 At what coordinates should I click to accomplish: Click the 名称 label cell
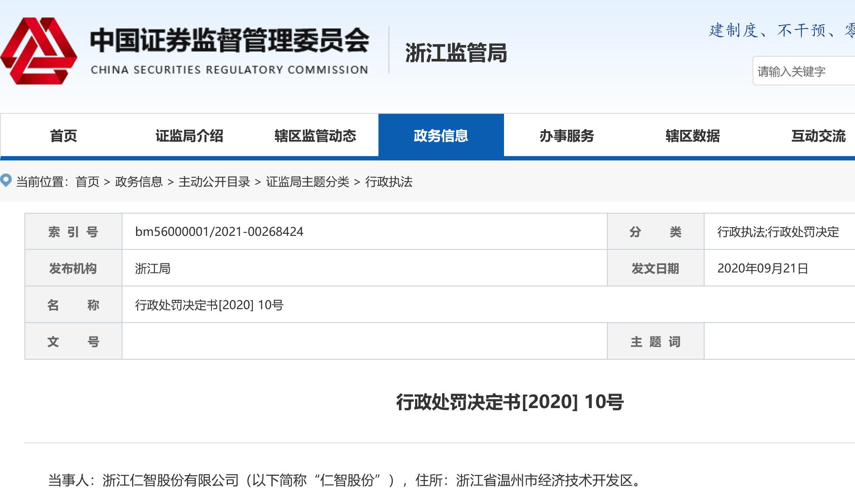click(73, 305)
